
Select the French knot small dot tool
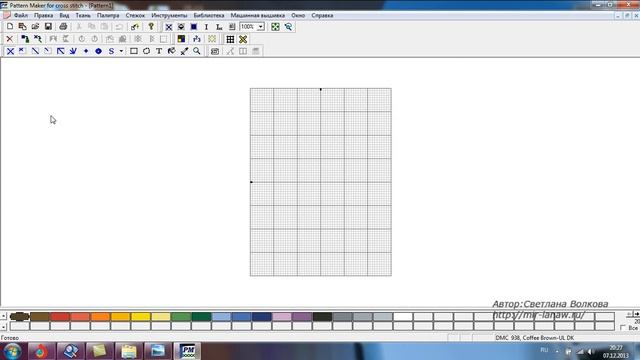coord(86,51)
